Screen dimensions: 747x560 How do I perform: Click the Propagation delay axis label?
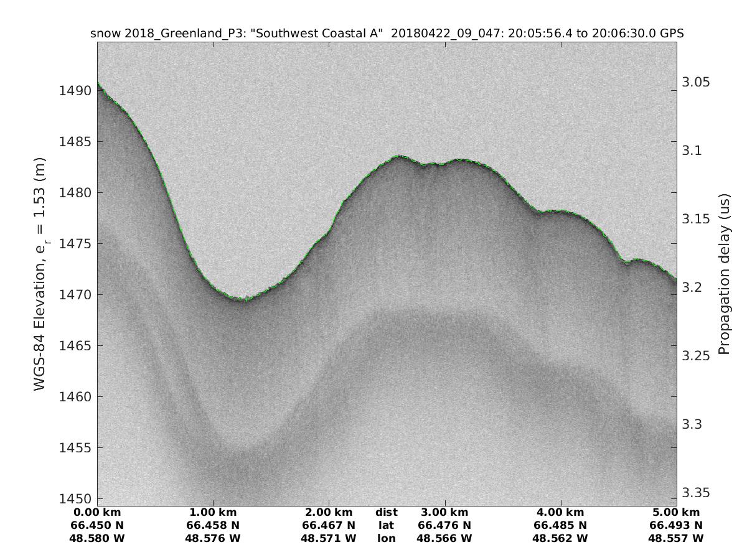click(723, 274)
